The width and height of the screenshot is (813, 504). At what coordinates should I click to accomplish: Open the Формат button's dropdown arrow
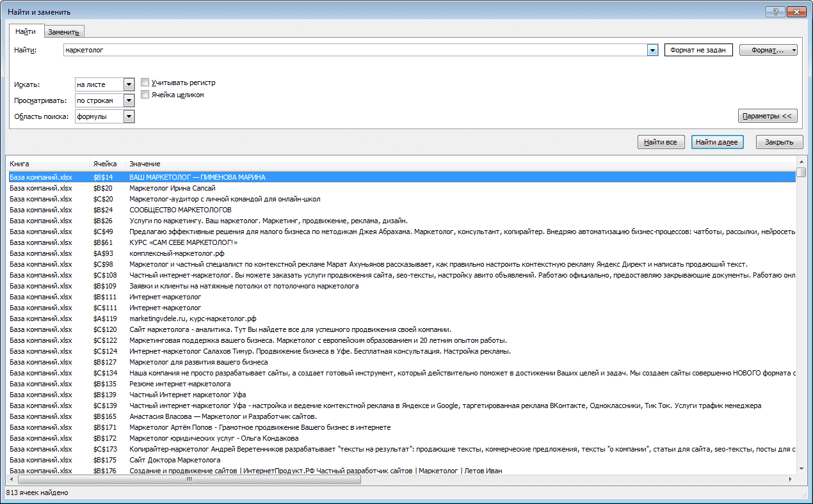[794, 50]
